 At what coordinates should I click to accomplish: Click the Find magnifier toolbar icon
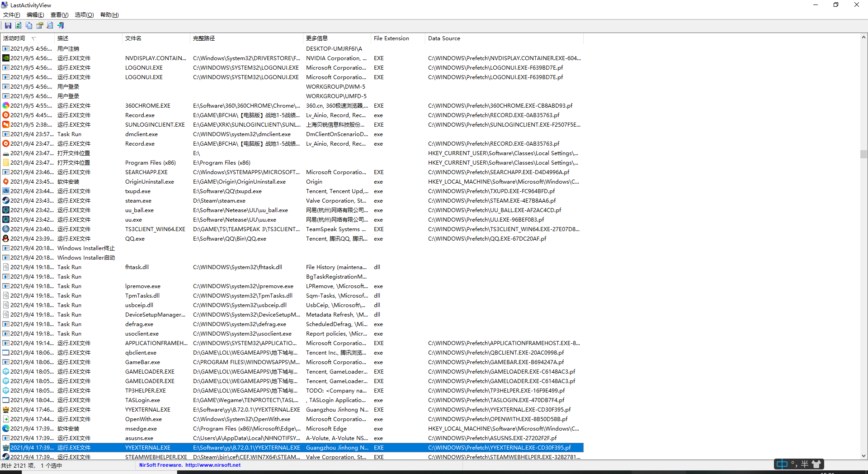pos(50,26)
